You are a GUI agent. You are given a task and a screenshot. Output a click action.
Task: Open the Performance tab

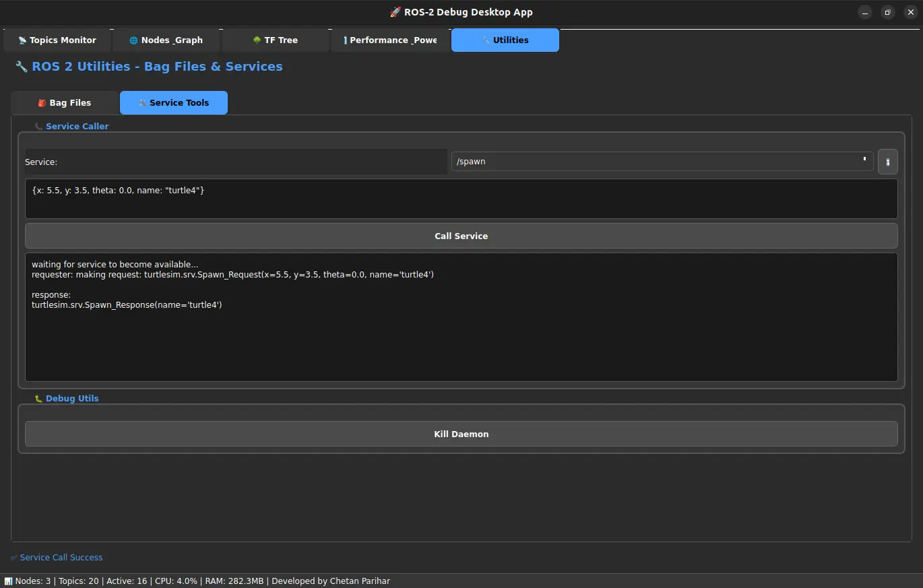390,40
